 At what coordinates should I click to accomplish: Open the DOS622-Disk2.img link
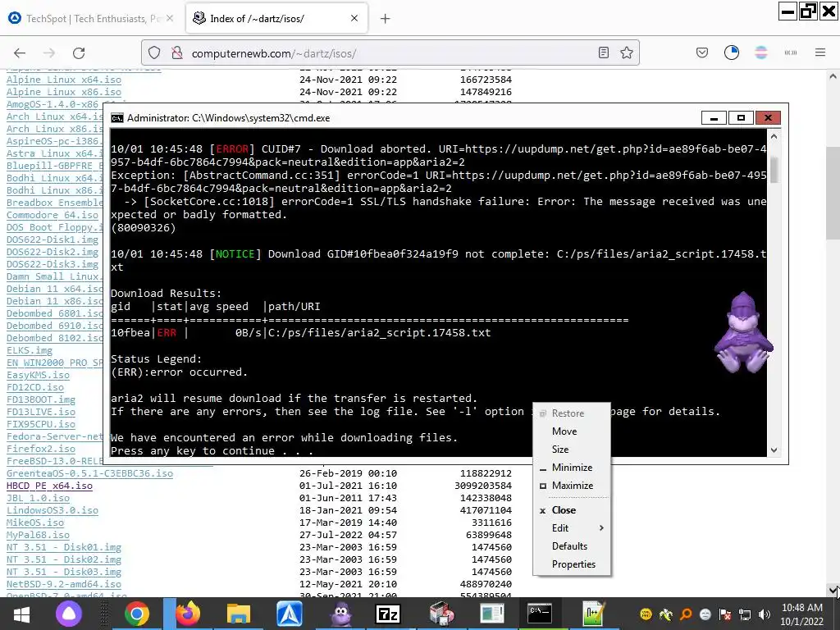pos(52,252)
